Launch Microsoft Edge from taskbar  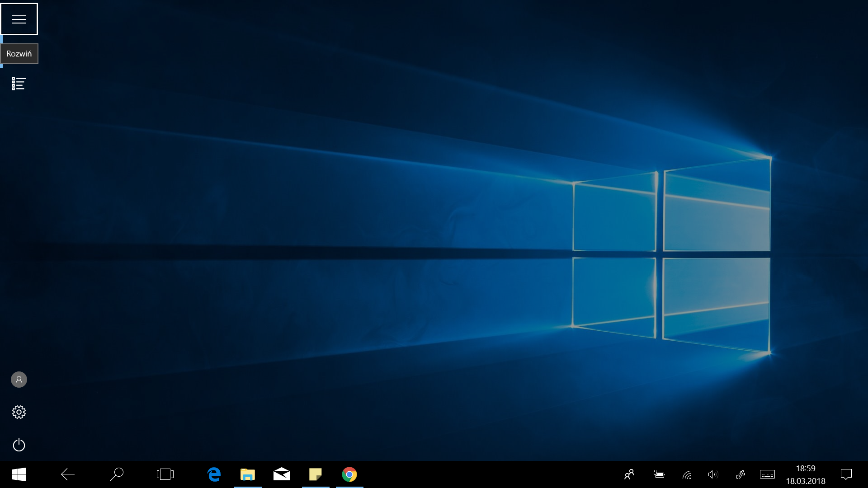coord(214,474)
